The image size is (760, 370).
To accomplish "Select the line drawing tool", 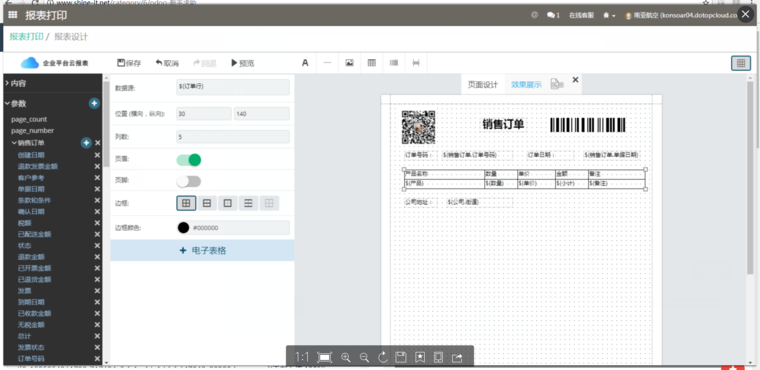I will tap(327, 63).
